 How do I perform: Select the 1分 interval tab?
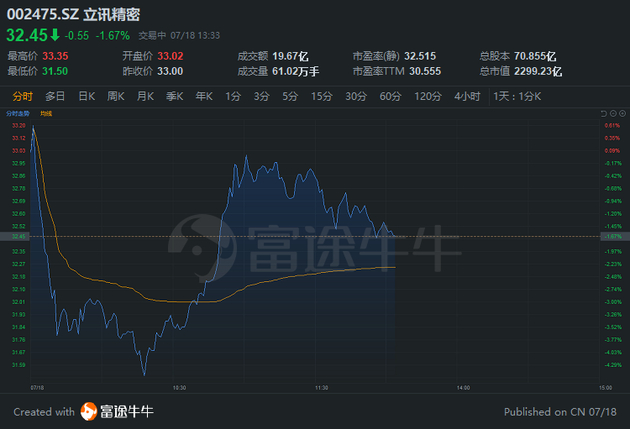click(x=233, y=96)
